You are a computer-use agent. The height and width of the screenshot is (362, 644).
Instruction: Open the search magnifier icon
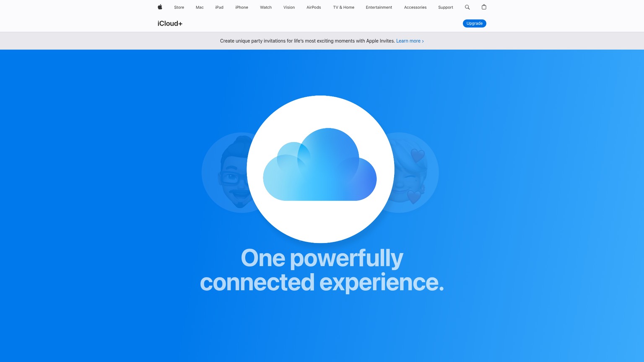point(467,7)
